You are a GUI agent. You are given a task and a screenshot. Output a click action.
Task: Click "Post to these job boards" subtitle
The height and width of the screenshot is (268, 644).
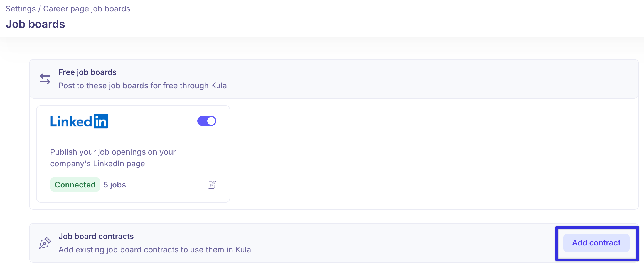pyautogui.click(x=142, y=86)
